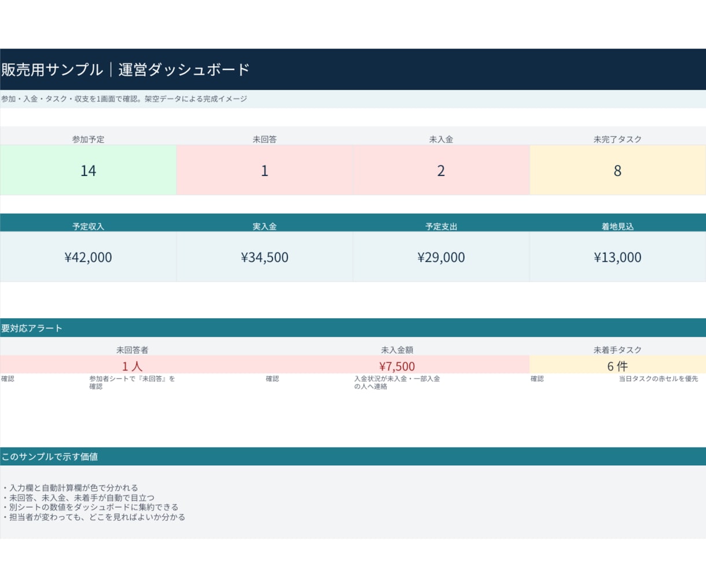Select the 未完了タスク value 8 cell

617,170
